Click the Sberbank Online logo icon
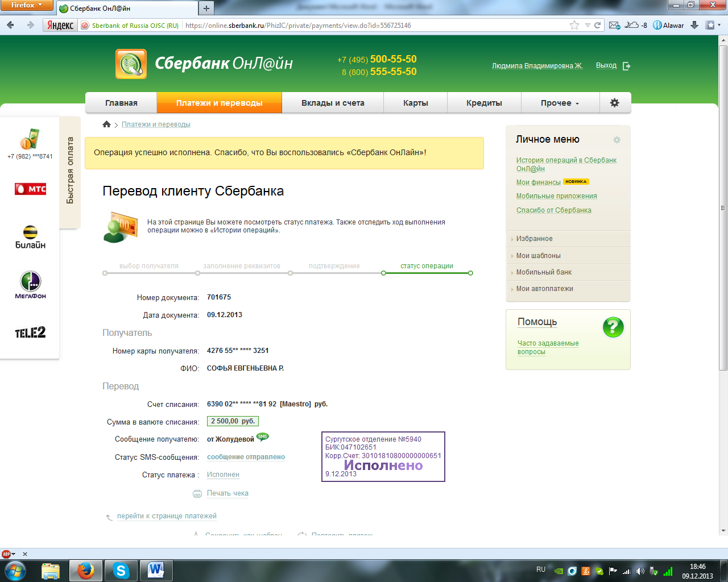 tap(131, 64)
